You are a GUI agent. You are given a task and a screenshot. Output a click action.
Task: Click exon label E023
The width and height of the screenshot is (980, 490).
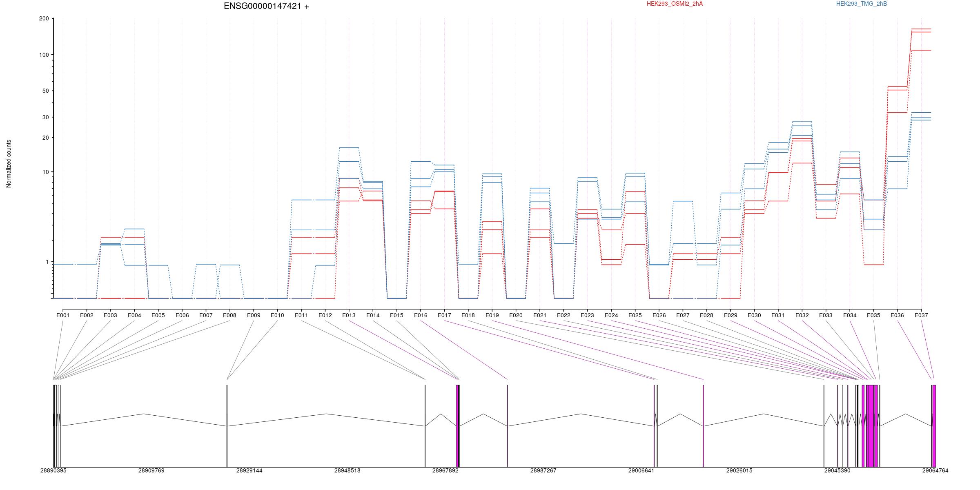pos(587,315)
